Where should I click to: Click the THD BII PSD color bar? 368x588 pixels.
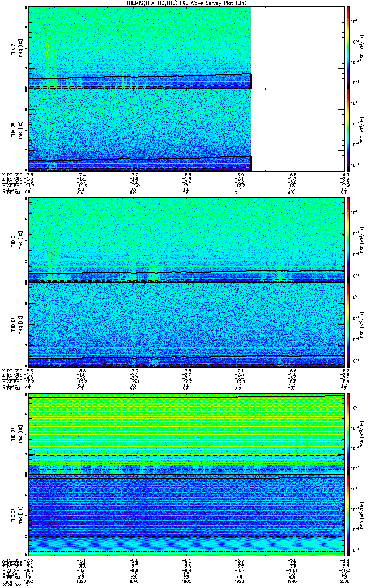click(348, 323)
